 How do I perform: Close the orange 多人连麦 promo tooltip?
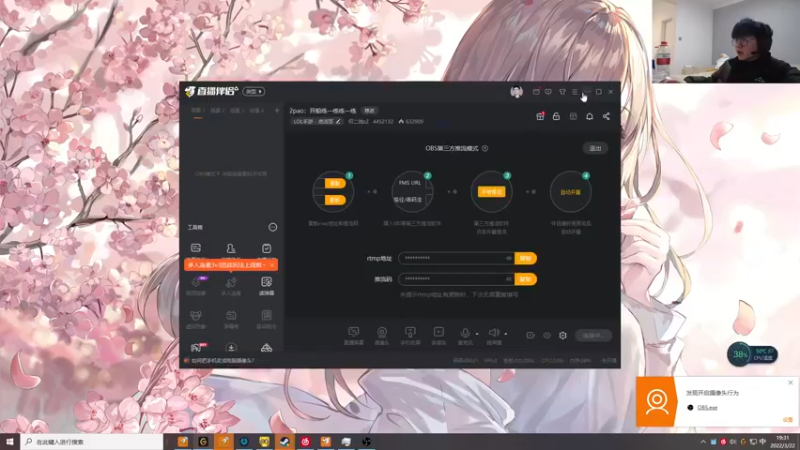272,265
